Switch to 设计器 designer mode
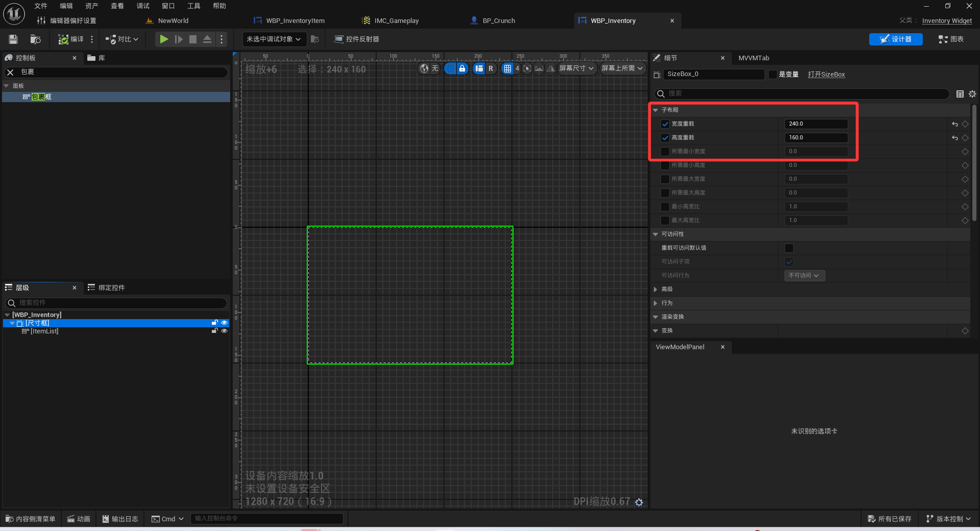 point(896,39)
